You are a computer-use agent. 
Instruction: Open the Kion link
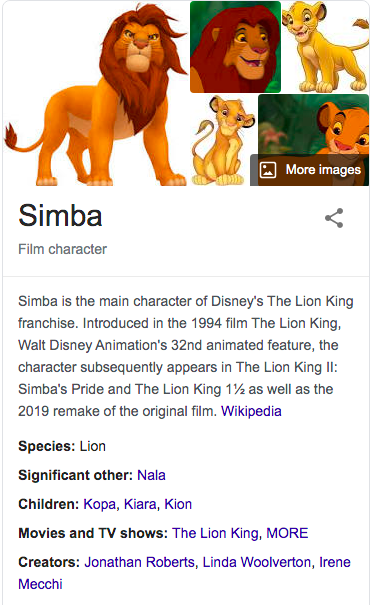click(178, 504)
